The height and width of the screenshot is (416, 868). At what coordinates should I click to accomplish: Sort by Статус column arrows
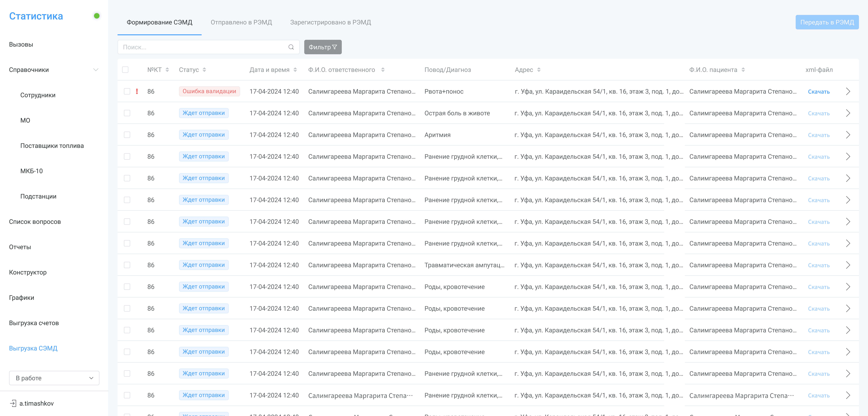click(x=204, y=70)
